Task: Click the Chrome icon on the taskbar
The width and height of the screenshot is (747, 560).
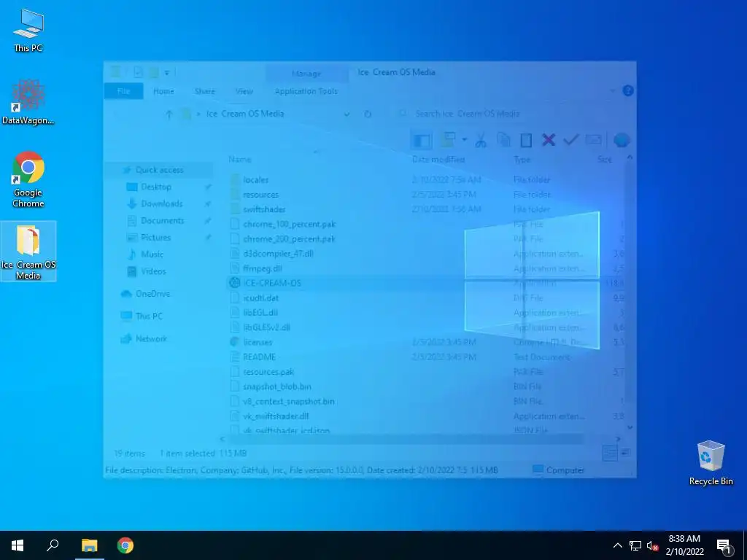Action: (x=125, y=545)
